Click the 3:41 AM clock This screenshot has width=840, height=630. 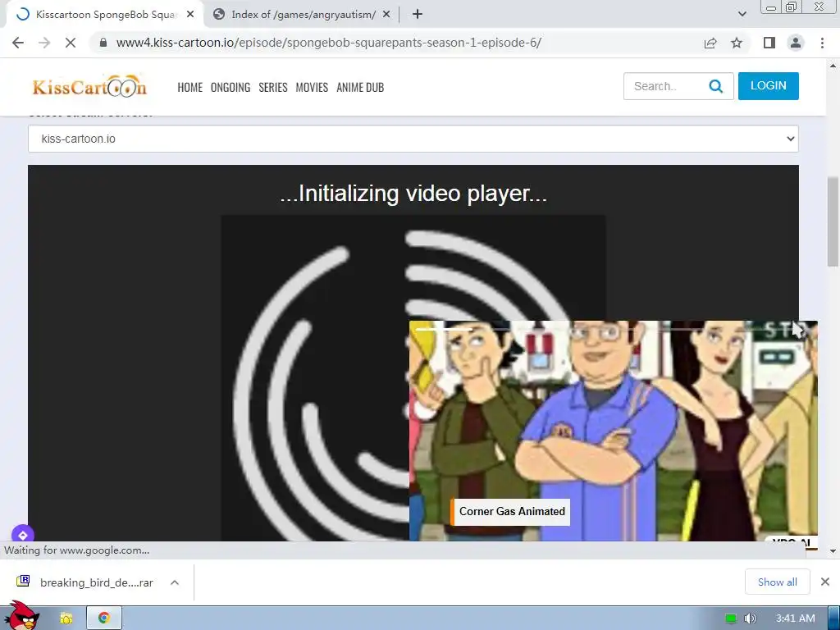tap(796, 619)
